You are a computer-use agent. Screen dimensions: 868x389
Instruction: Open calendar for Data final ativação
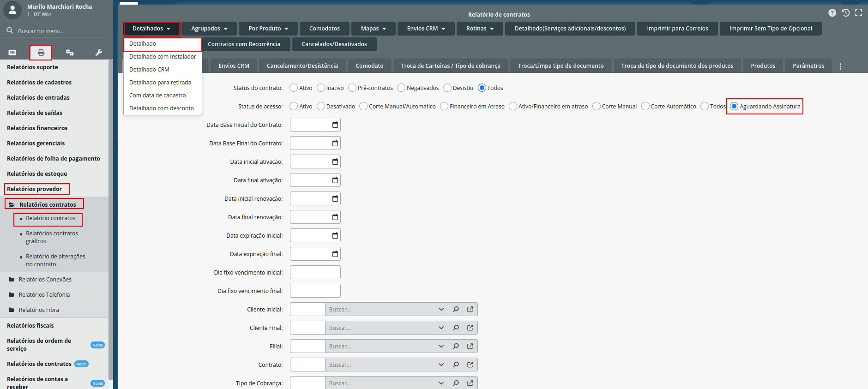coord(335,180)
